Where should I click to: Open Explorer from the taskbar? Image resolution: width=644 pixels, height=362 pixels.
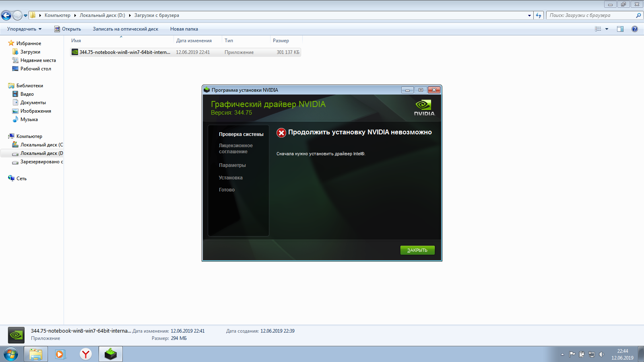(36, 354)
